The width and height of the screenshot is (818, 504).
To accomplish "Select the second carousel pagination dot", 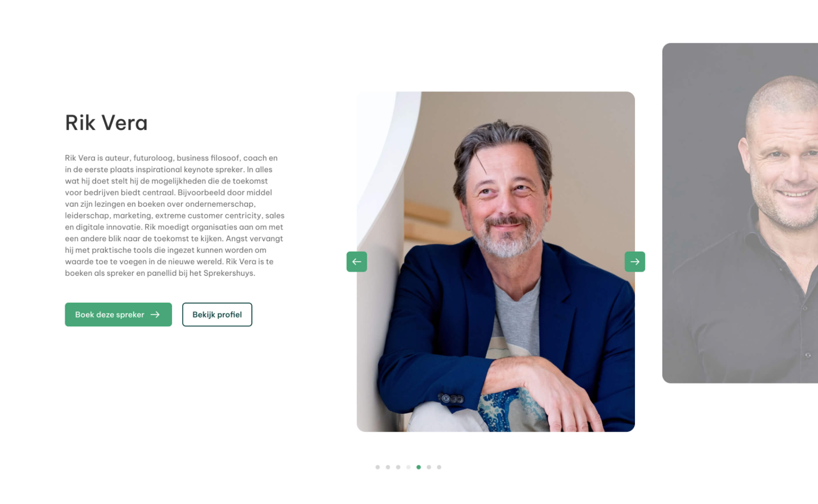I will 388,467.
